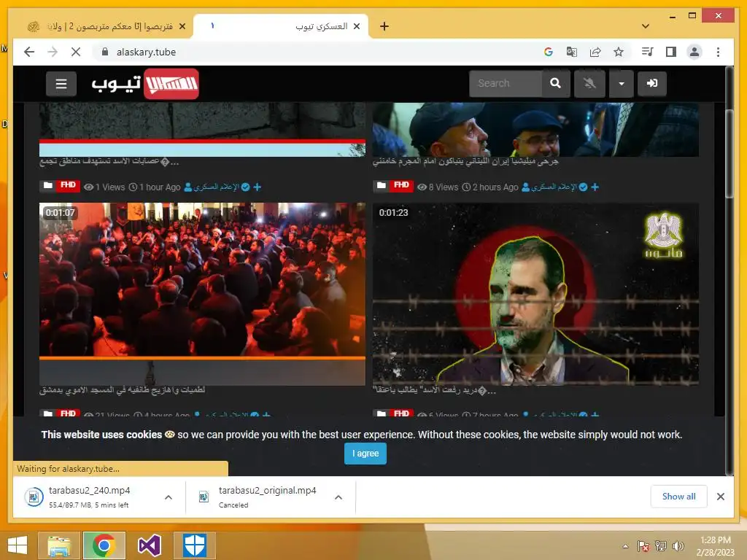Open the tab search chevron
This screenshot has width=747, height=560.
pos(645,26)
